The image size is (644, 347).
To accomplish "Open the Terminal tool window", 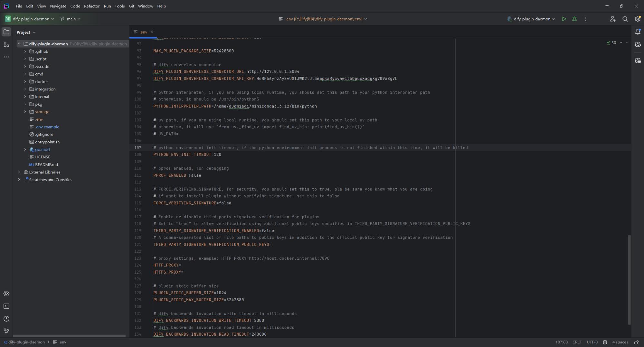I will click(6, 306).
